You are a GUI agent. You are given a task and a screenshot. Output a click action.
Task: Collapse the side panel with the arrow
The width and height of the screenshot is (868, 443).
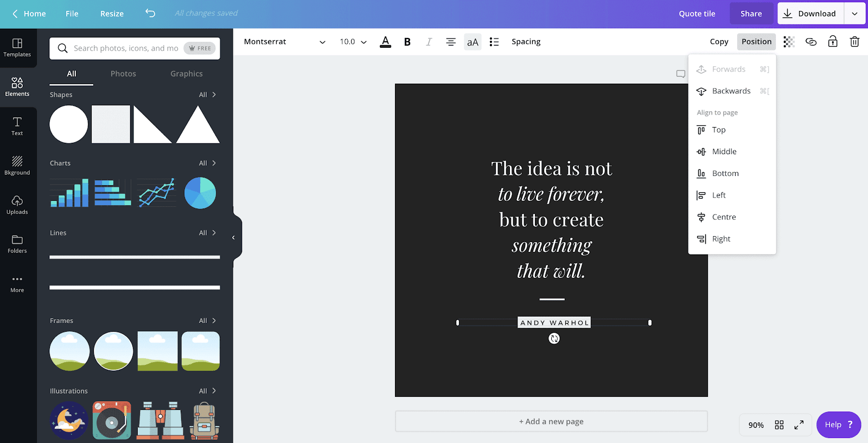point(234,237)
